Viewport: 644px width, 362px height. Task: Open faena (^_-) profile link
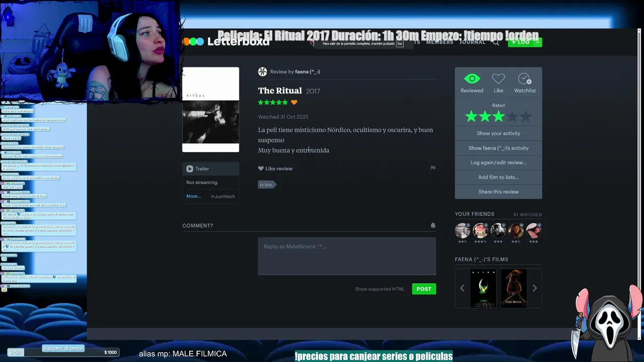307,72
